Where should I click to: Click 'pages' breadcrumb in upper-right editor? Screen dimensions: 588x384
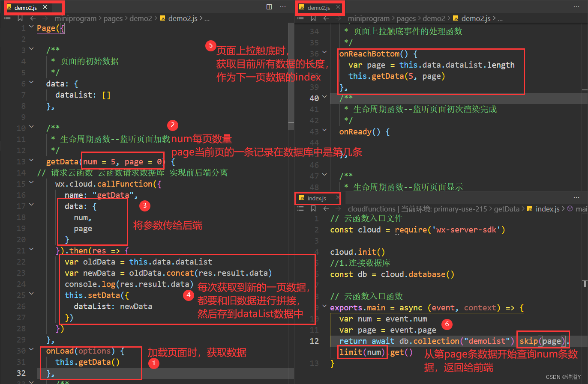click(406, 18)
